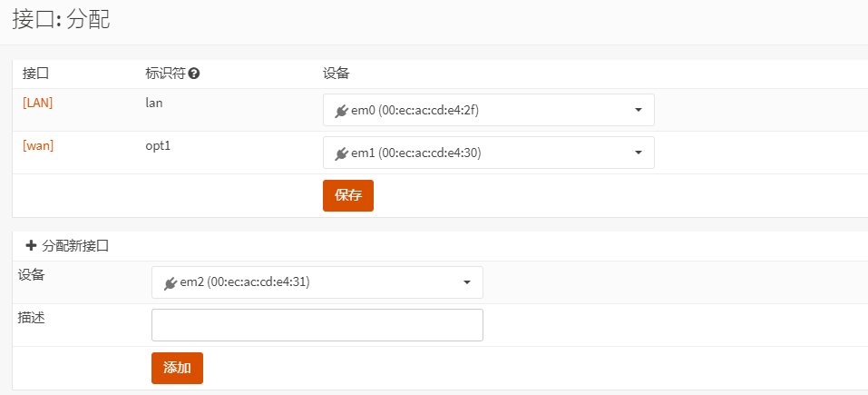The height and width of the screenshot is (395, 868).
Task: Click the 设备 column header in the table
Action: tap(336, 74)
